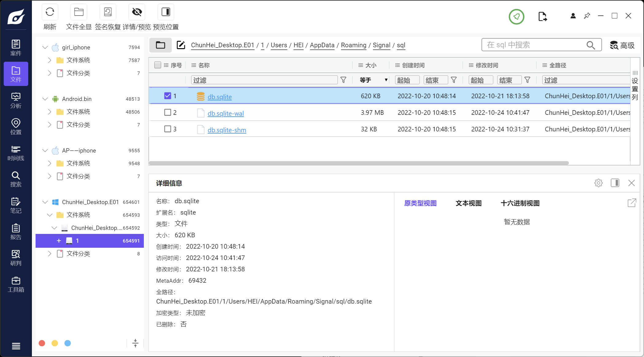Expand partition 1 node with plus sign

point(59,241)
